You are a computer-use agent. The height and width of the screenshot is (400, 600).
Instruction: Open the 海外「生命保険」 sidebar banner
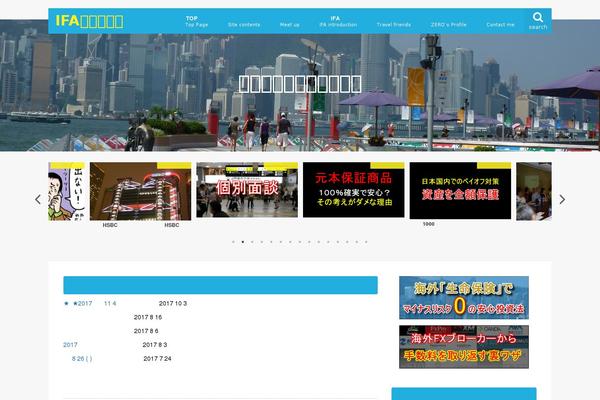tap(464, 298)
